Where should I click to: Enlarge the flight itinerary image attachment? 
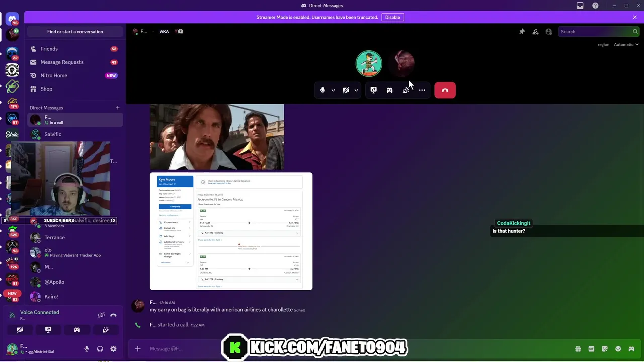231,231
